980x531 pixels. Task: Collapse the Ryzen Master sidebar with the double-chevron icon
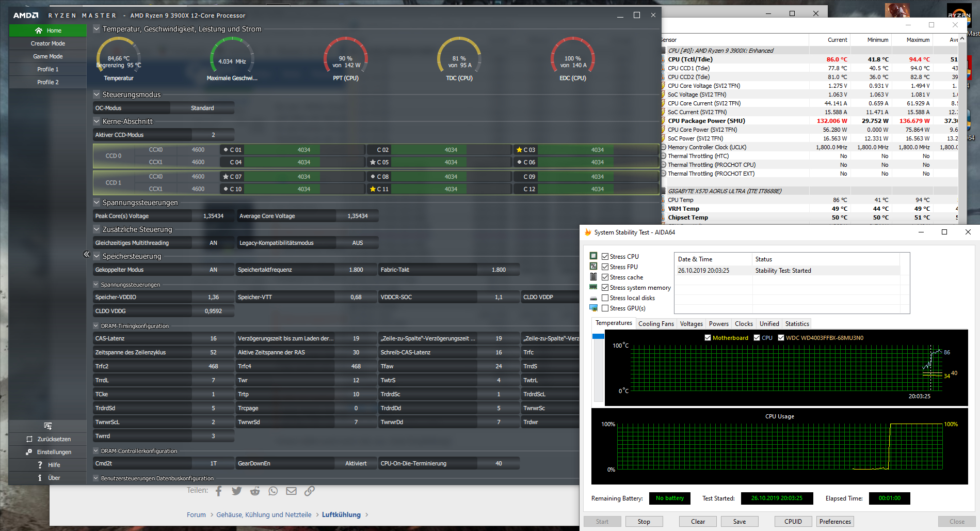click(x=87, y=254)
